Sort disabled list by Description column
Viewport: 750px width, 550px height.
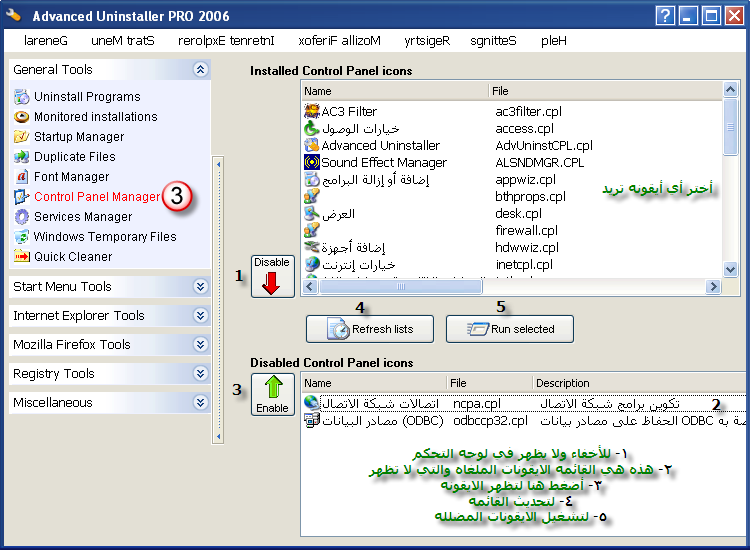639,383
